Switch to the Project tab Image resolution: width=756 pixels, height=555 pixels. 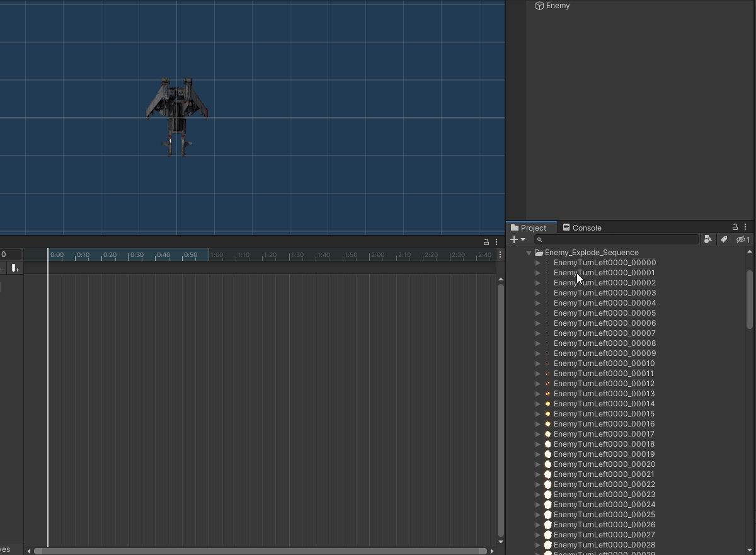[532, 227]
